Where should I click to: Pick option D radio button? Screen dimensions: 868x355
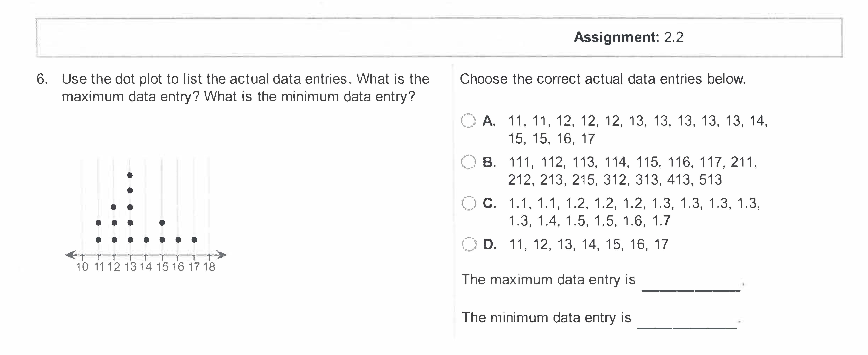469,244
